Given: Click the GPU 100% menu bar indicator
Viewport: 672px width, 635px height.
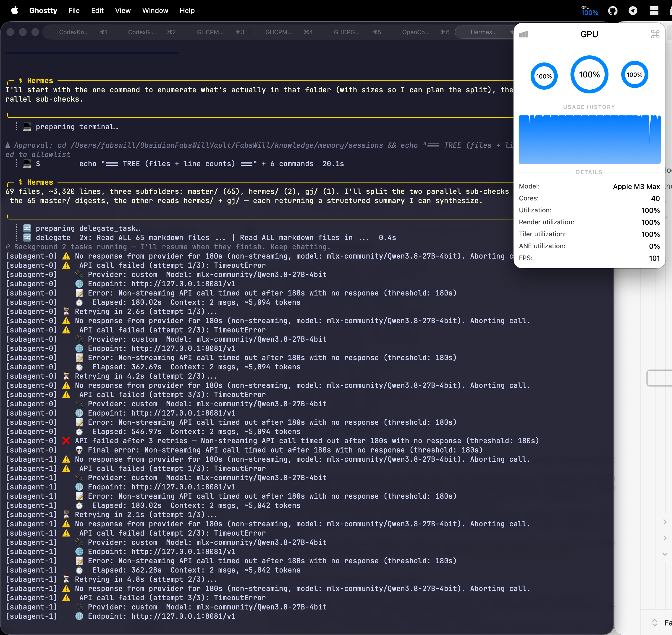Looking at the screenshot, I should click(x=589, y=11).
